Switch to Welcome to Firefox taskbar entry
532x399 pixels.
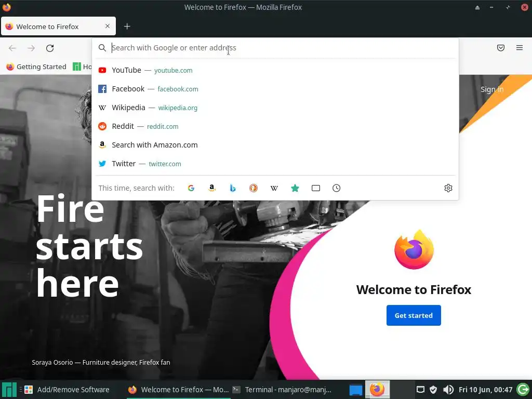point(179,390)
